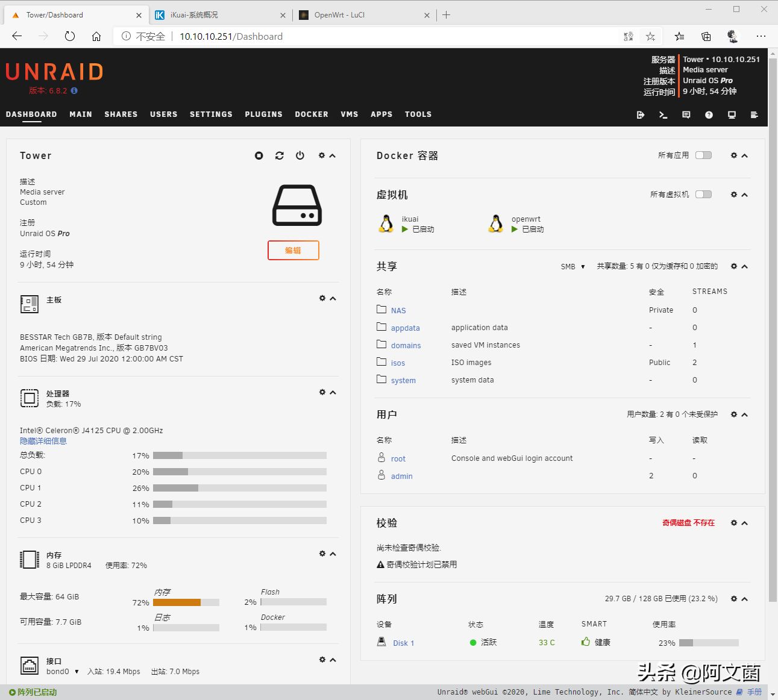This screenshot has width=778, height=700.
Task: Open the Tower panel settings gear
Action: pyautogui.click(x=322, y=155)
